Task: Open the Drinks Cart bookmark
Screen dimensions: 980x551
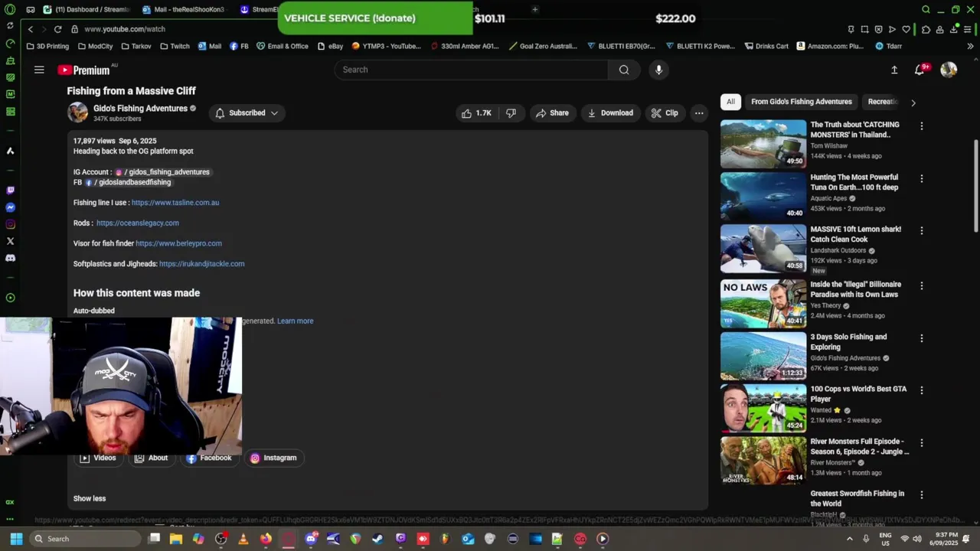Action: pos(765,46)
